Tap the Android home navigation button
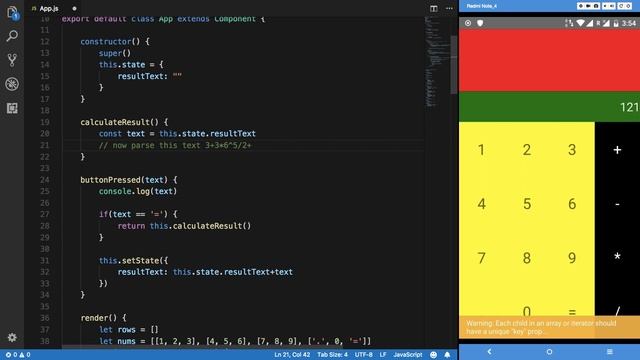This screenshot has width=640, height=360. click(x=549, y=351)
